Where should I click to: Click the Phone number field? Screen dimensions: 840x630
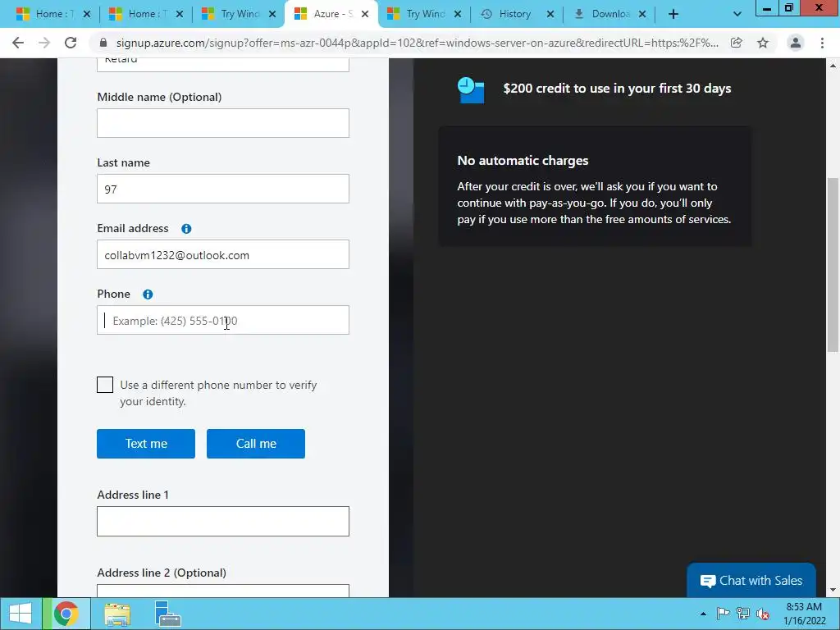[x=223, y=320]
